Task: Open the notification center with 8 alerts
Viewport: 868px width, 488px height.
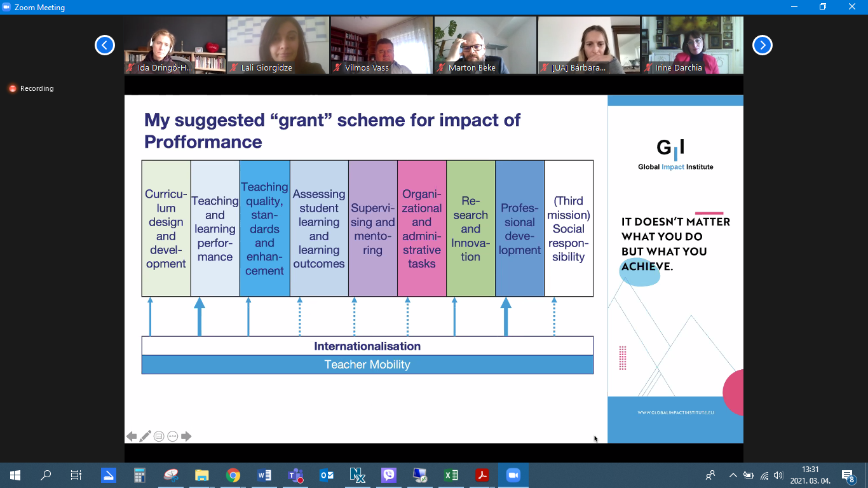Action: (848, 475)
